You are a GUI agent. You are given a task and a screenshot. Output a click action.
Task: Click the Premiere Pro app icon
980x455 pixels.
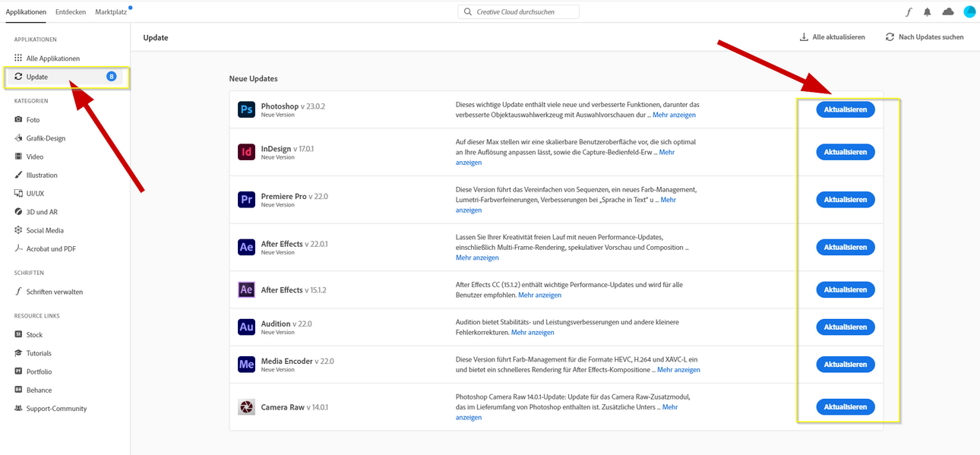click(x=246, y=200)
